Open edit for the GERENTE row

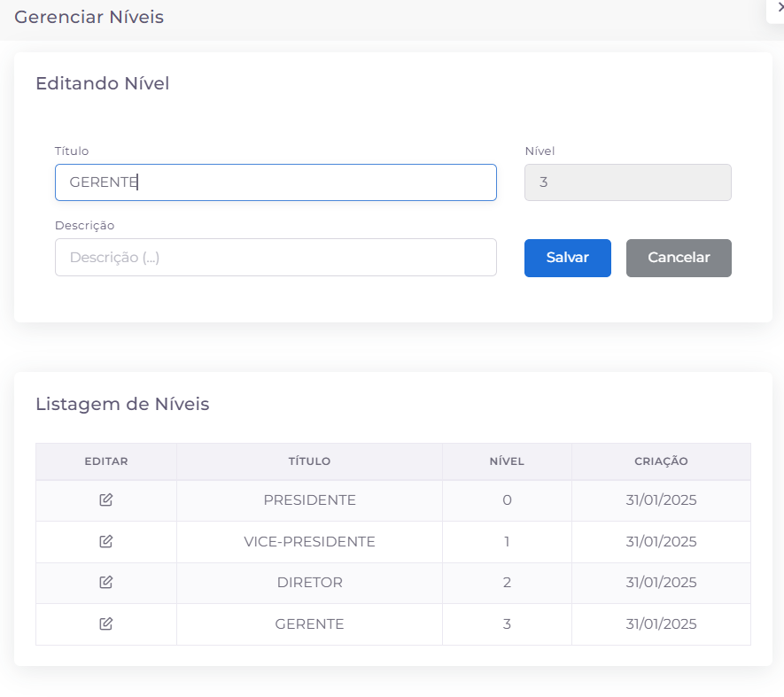tap(106, 624)
